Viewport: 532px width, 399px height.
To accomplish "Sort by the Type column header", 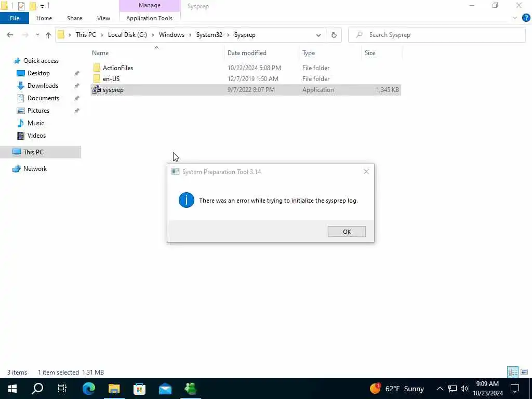I will click(x=330, y=53).
